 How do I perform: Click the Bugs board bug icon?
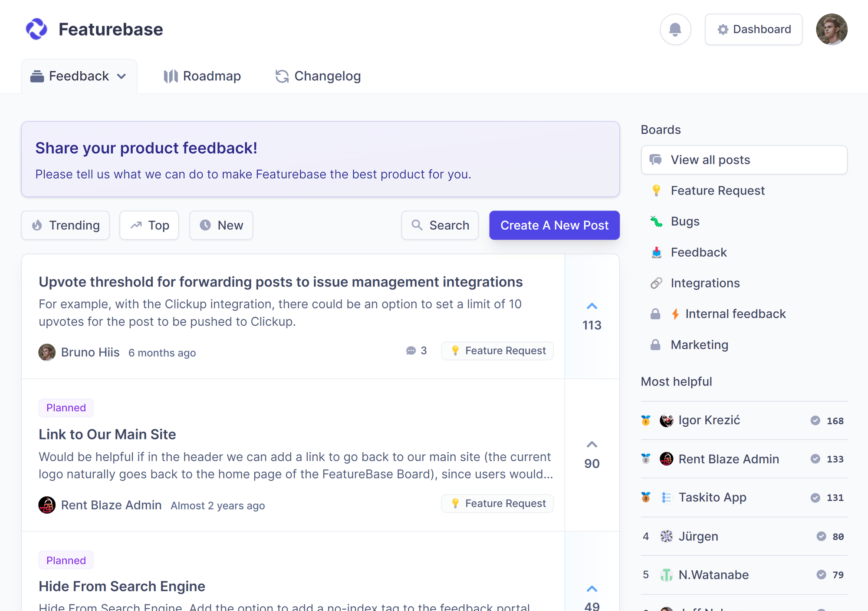657,221
